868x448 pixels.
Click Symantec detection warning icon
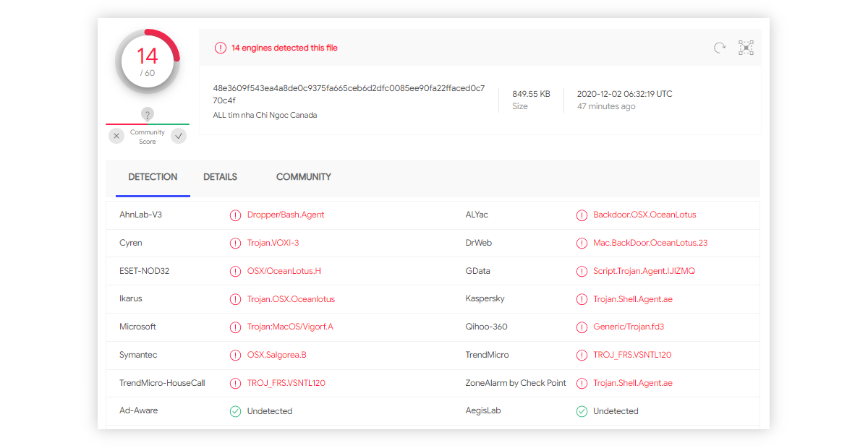(235, 356)
